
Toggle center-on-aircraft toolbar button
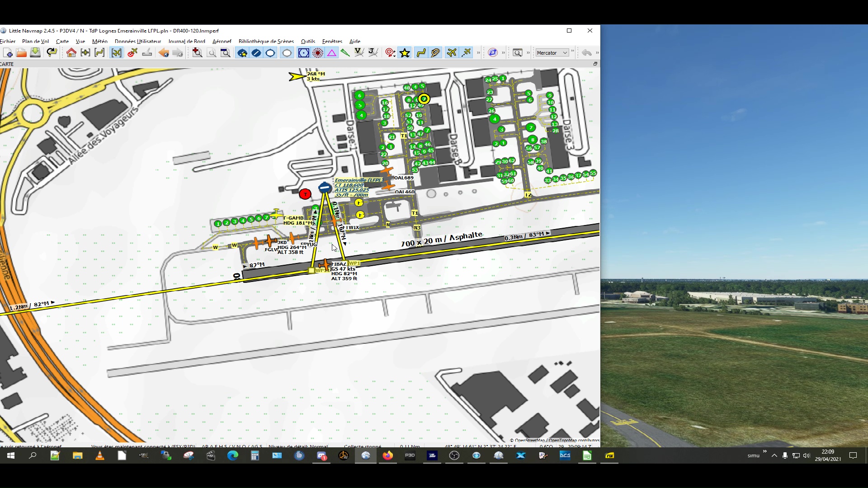coord(117,53)
